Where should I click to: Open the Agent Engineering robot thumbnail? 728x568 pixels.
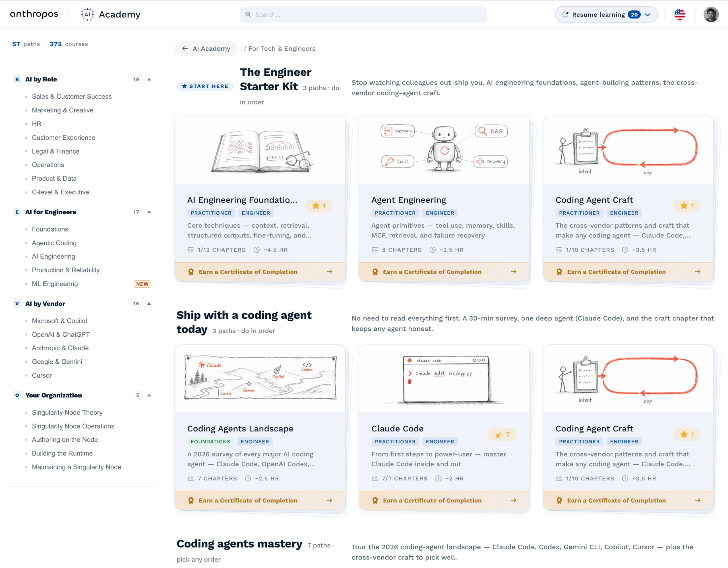point(444,150)
